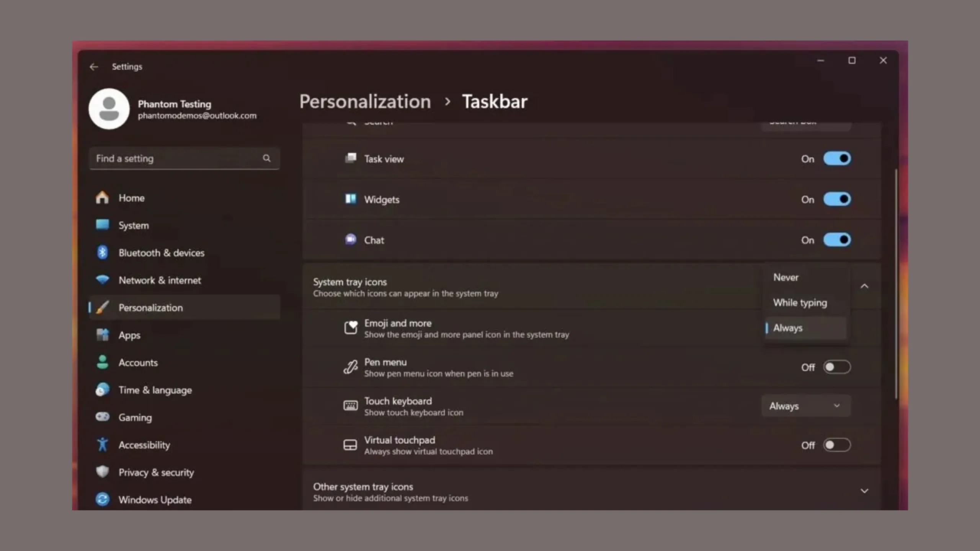Maximize the Settings window

pos(852,60)
